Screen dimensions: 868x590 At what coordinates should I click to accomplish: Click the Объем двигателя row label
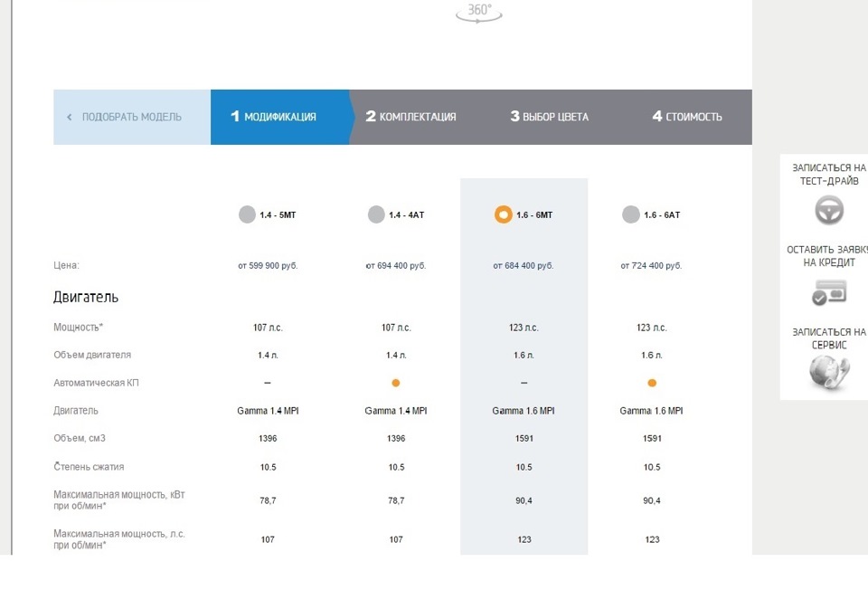[x=92, y=355]
